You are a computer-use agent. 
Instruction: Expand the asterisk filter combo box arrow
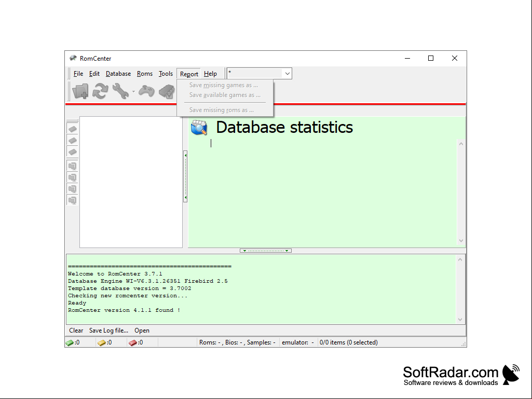point(288,73)
